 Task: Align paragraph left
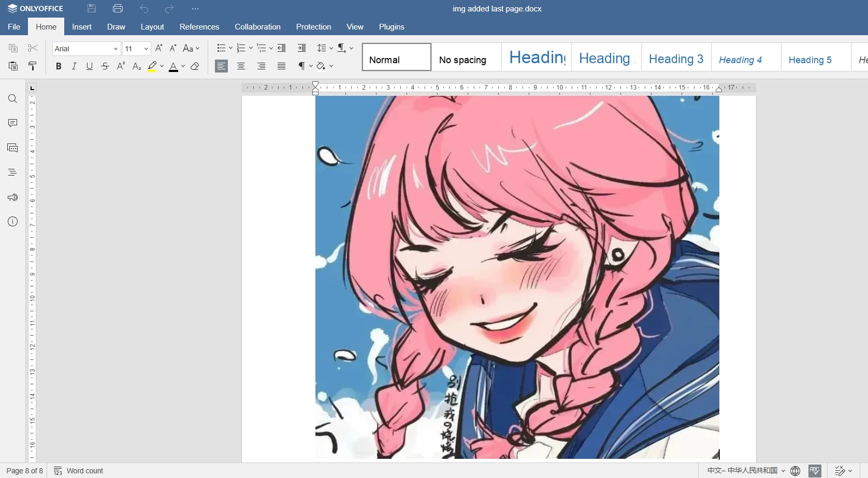pyautogui.click(x=221, y=66)
